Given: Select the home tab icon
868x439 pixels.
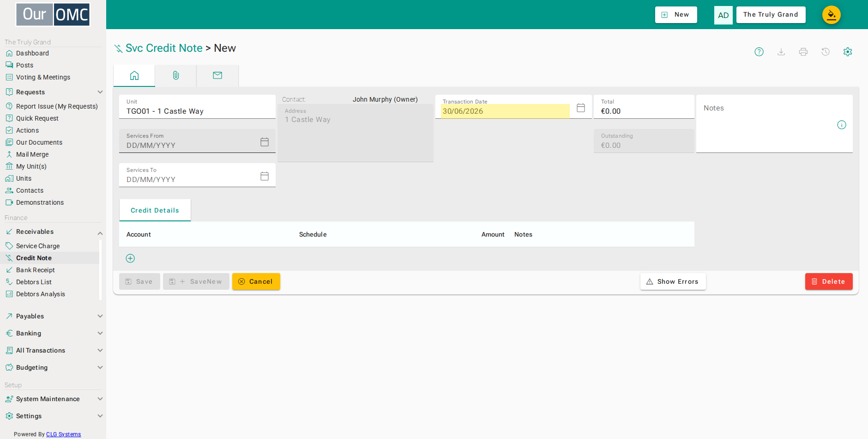Looking at the screenshot, I should point(134,75).
